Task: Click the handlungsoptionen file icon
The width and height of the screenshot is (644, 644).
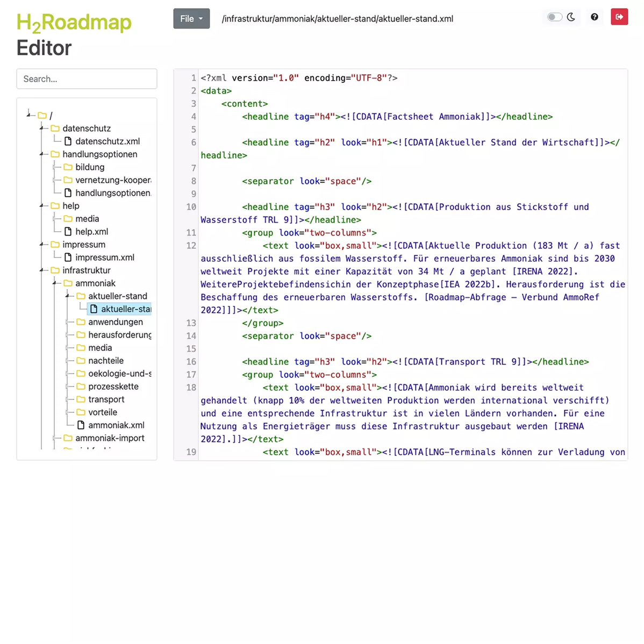Action: click(x=68, y=192)
